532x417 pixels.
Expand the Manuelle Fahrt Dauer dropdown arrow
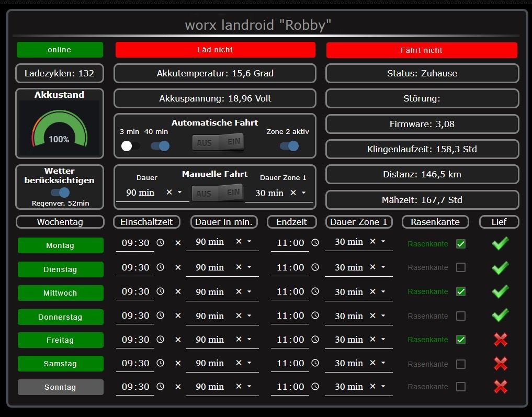[180, 192]
